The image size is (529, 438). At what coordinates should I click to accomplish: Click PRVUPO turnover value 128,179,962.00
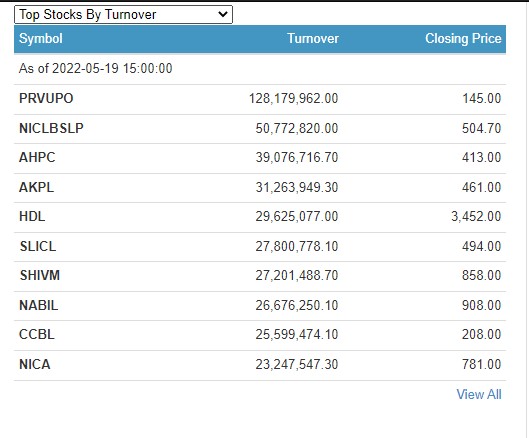[294, 99]
